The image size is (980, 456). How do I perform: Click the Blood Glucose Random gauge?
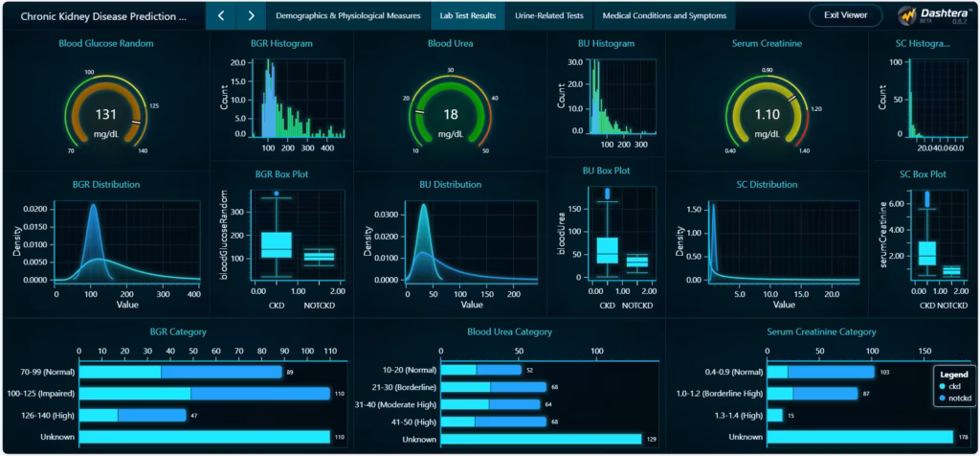pyautogui.click(x=105, y=113)
